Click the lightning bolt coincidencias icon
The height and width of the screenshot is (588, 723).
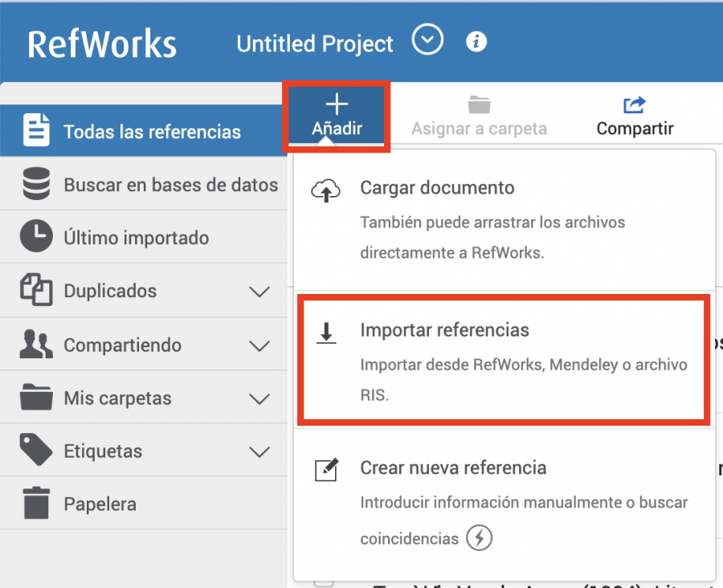pyautogui.click(x=479, y=538)
